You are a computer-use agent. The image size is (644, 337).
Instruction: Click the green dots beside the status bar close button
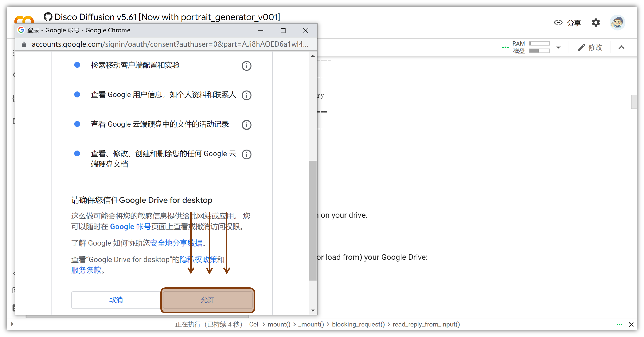(620, 325)
